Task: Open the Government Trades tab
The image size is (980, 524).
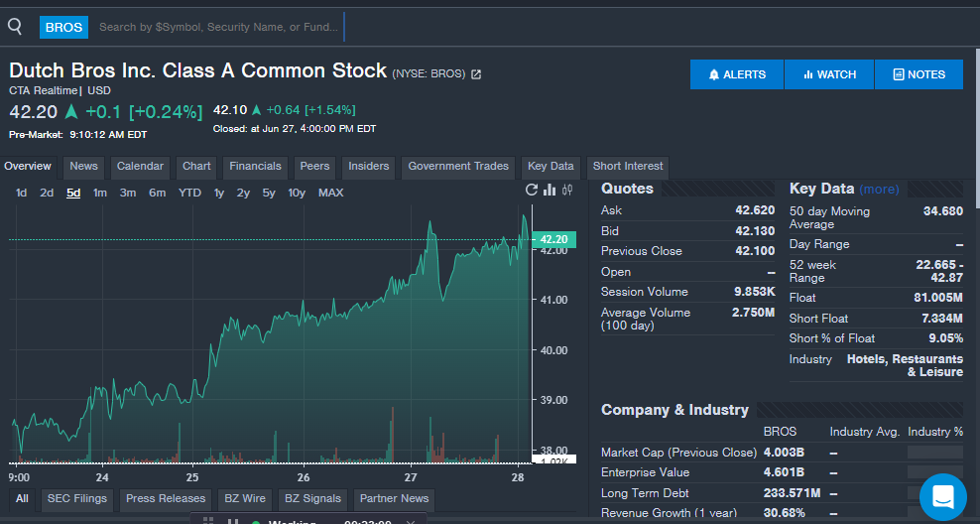Action: pos(458,167)
